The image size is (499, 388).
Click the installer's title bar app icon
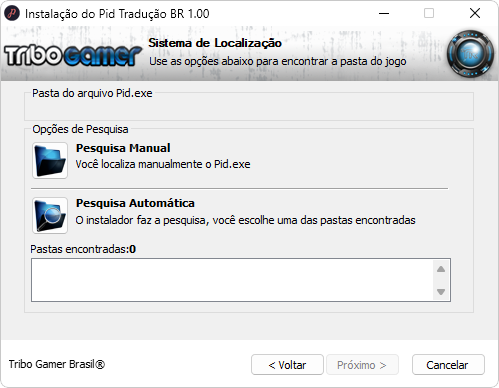(x=12, y=14)
